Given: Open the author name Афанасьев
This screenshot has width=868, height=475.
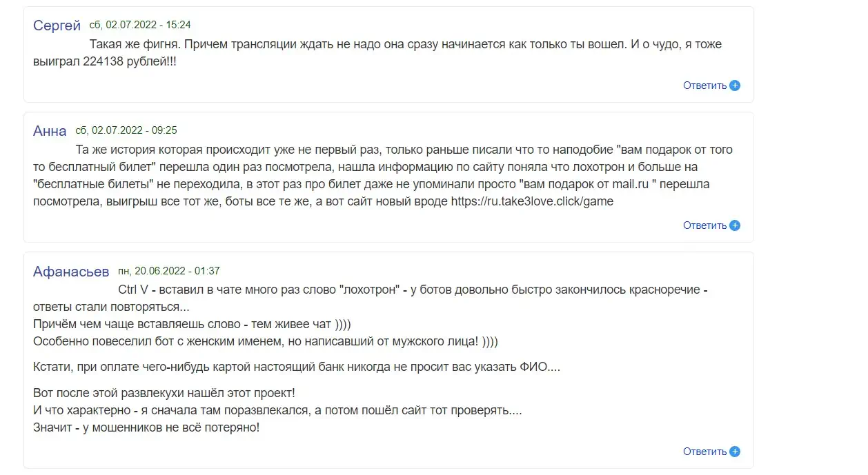Looking at the screenshot, I should pyautogui.click(x=72, y=272).
